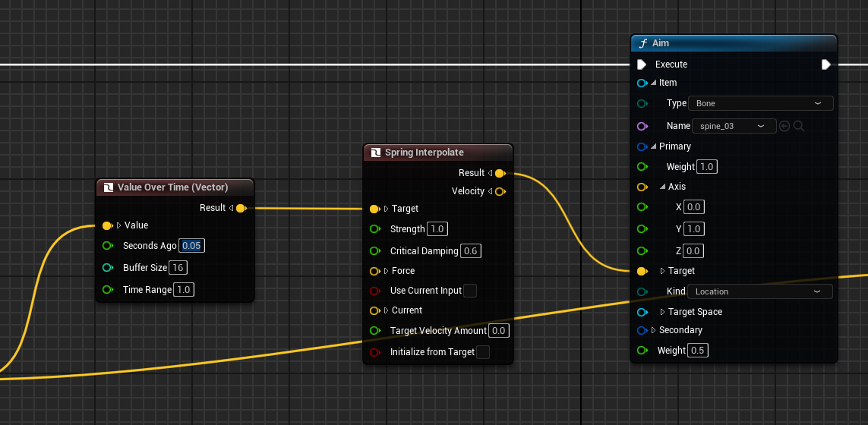Click the Primary pin on Aim node
868x425 pixels.
642,146
